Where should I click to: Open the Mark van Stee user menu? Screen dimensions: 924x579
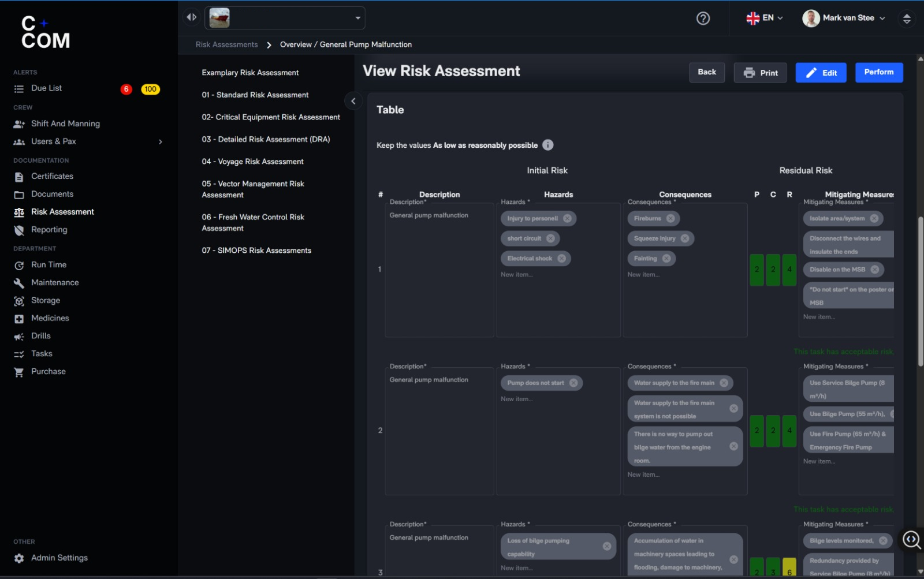tap(844, 18)
